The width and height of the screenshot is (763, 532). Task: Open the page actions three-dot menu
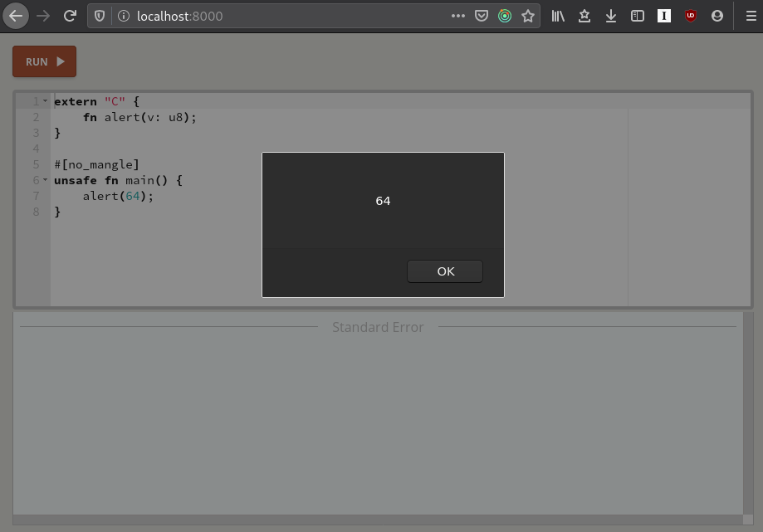(458, 16)
